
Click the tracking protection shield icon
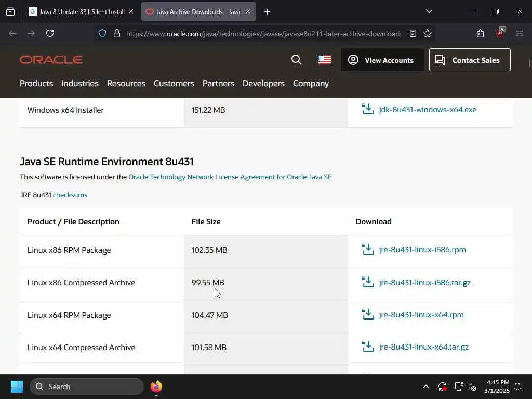coord(102,33)
